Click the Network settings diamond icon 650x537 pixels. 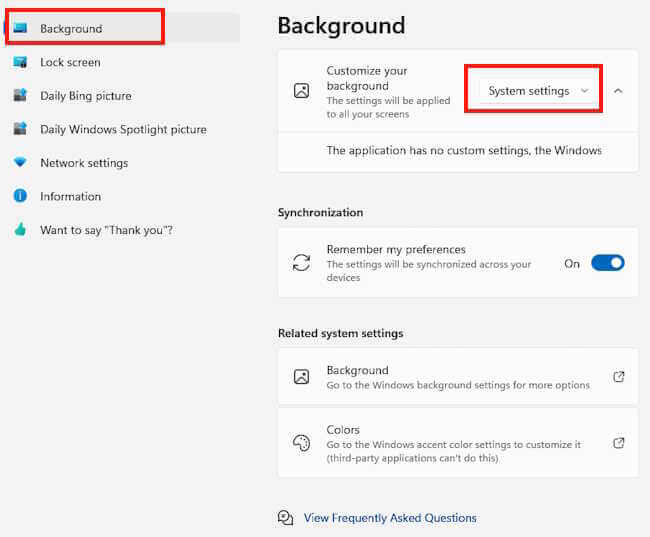click(x=20, y=163)
